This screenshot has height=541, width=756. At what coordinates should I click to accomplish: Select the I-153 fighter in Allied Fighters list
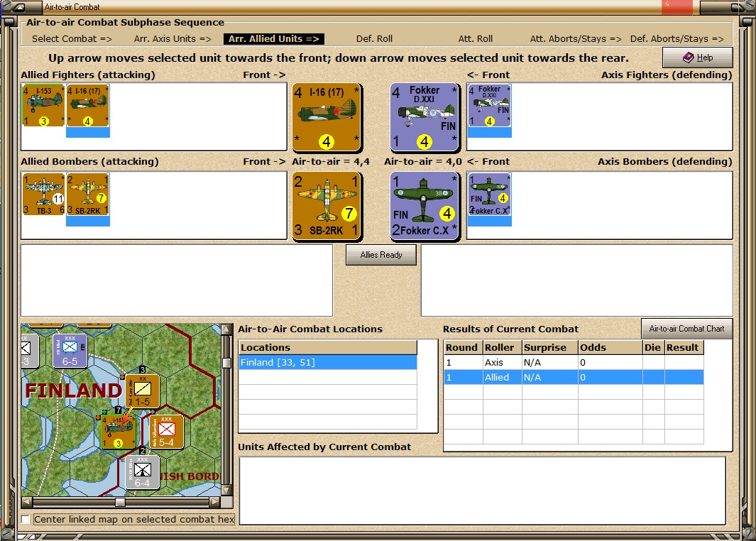[x=43, y=106]
